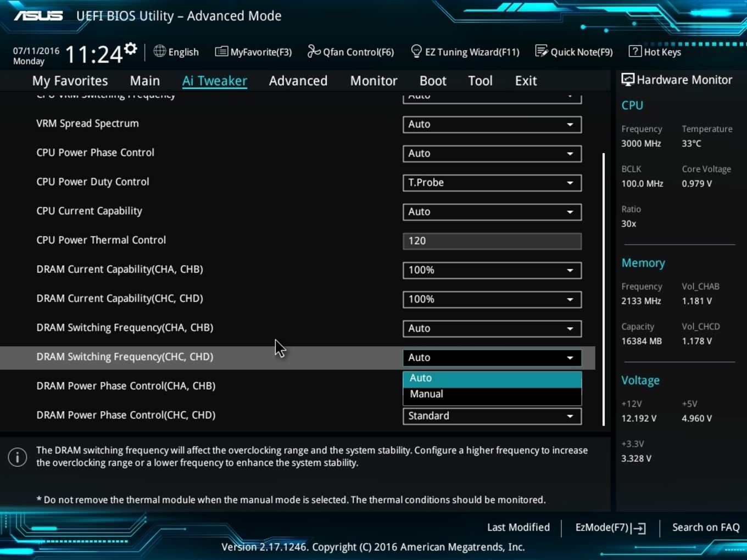Image resolution: width=747 pixels, height=560 pixels.
Task: Switch to the Boot tab
Action: [433, 81]
